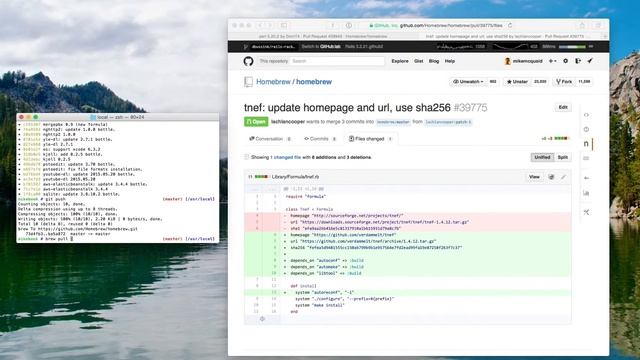Open Help in GitHub navigation
Image resolution: width=640 pixels, height=360 pixels.
click(x=449, y=61)
